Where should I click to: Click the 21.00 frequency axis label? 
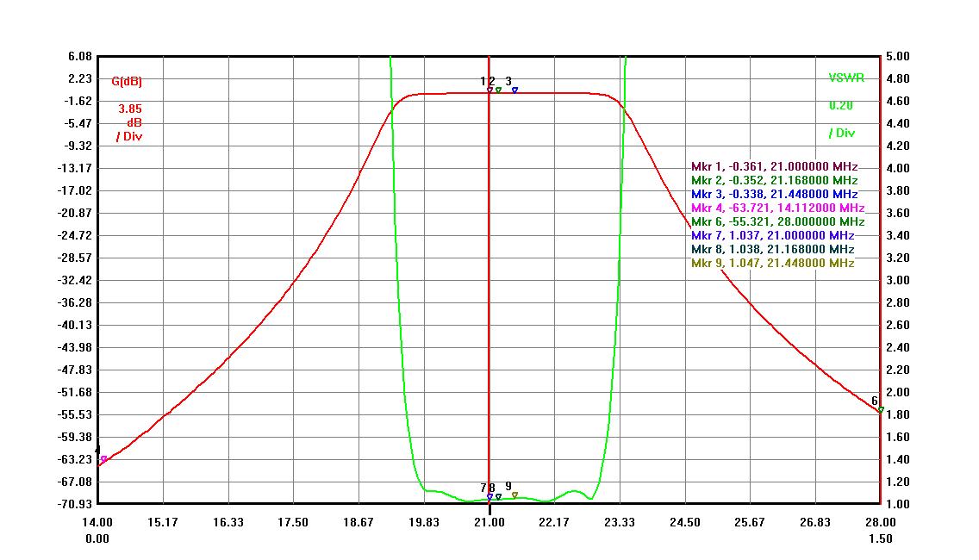click(489, 523)
